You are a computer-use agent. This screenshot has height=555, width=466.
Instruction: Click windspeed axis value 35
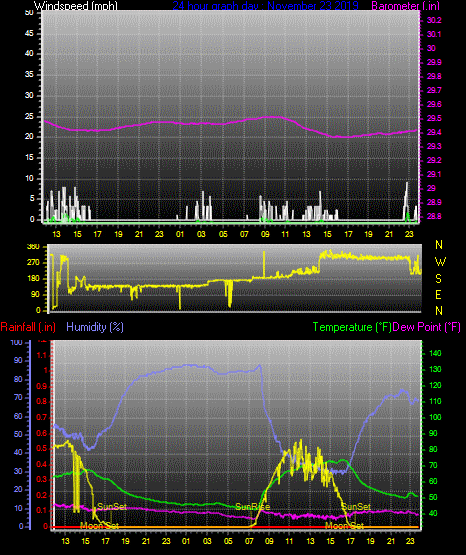coord(29,75)
